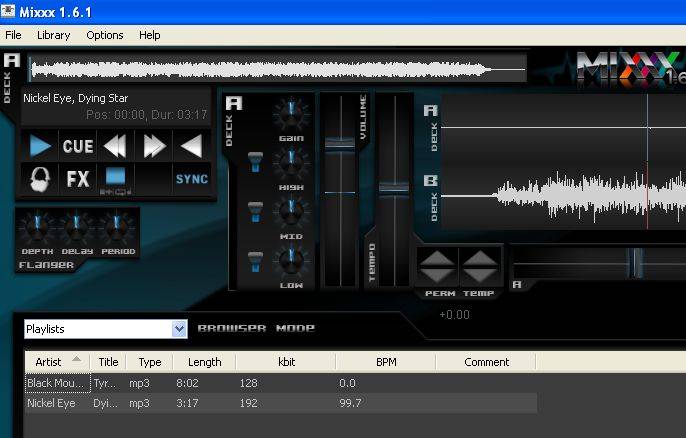Click the flanger Period knob
The image size is (686, 438).
[117, 228]
